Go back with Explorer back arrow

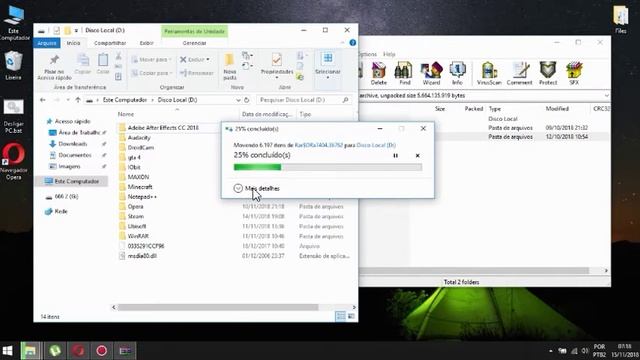coord(43,100)
